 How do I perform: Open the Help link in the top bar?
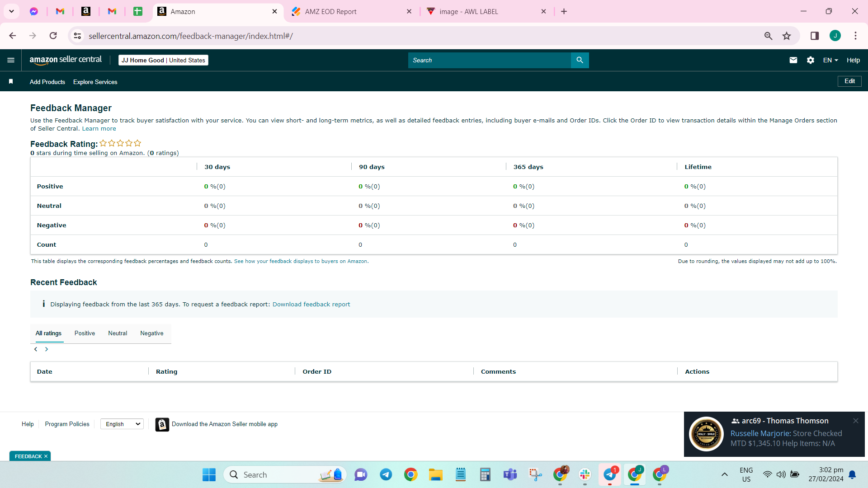[853, 60]
